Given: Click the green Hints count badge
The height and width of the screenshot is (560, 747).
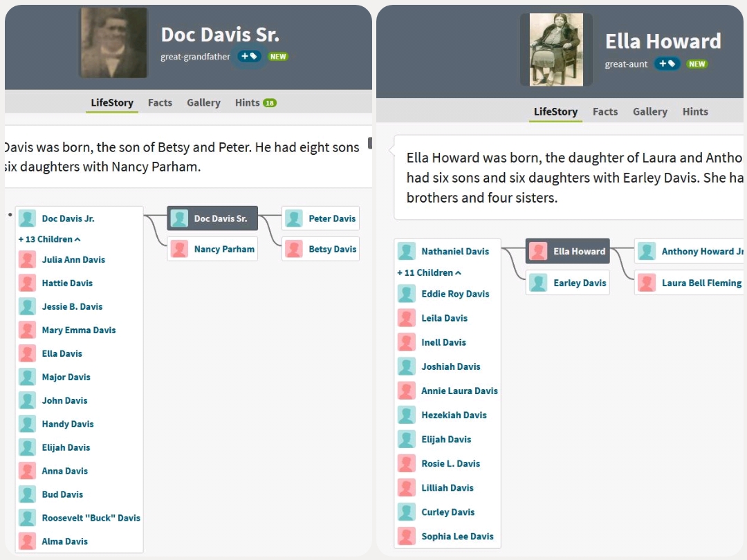Looking at the screenshot, I should (269, 103).
